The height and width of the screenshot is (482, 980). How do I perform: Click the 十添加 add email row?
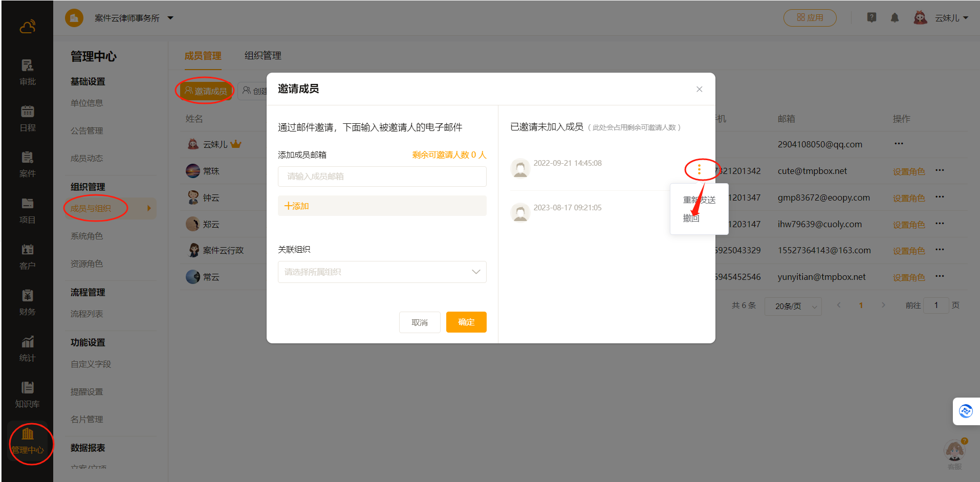[x=382, y=206]
